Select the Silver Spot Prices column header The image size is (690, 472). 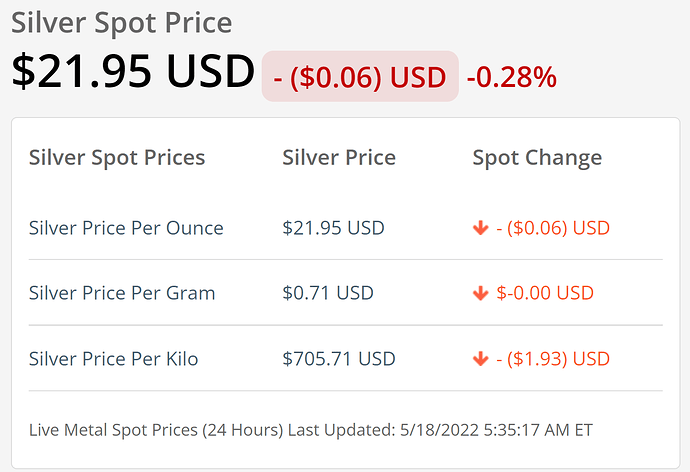tap(117, 157)
